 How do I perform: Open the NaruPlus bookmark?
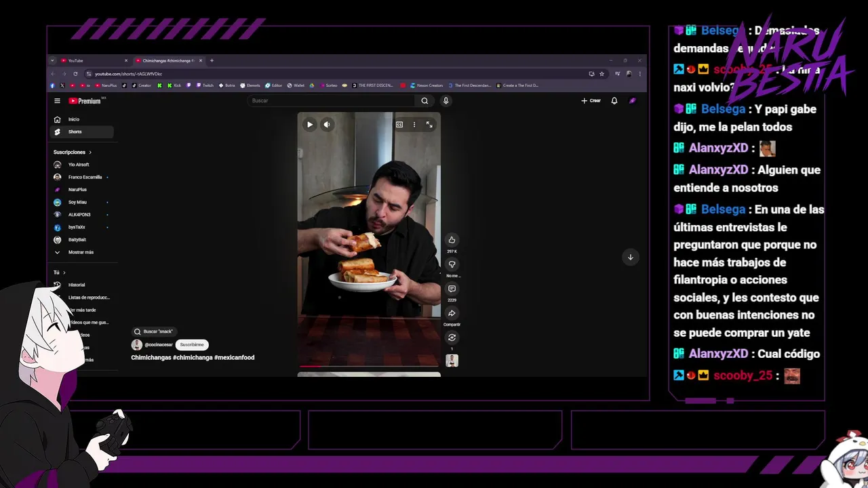tap(106, 85)
